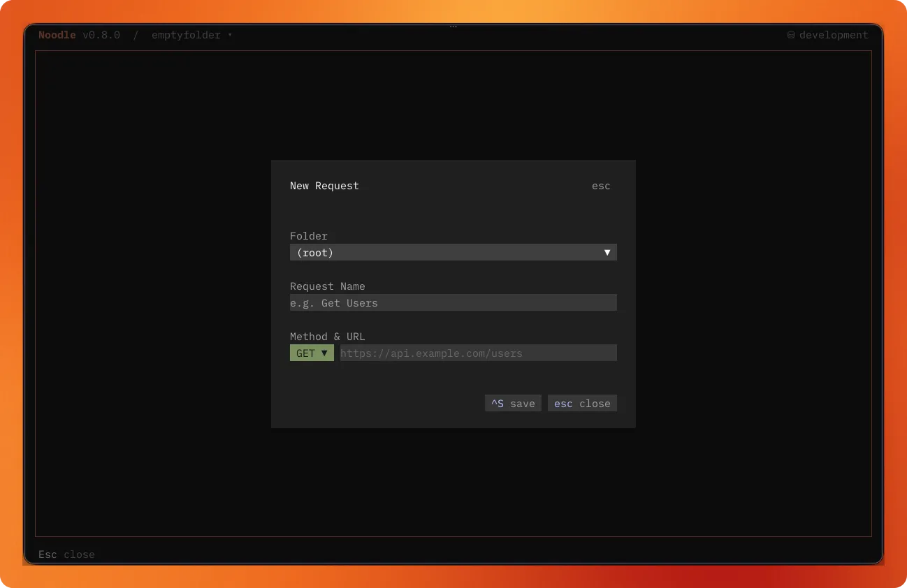
Task: Click the New Request dialog title
Action: coord(324,186)
